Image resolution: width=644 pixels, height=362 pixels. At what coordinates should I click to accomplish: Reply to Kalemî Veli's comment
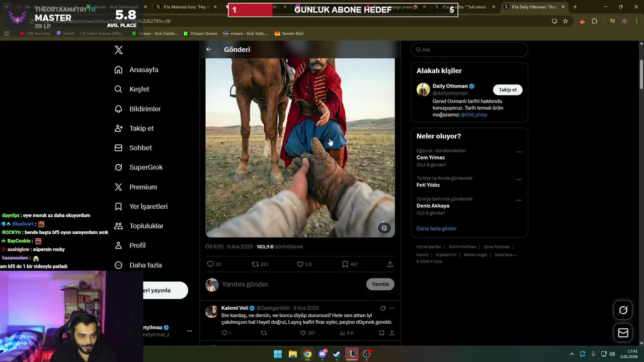pyautogui.click(x=226, y=333)
